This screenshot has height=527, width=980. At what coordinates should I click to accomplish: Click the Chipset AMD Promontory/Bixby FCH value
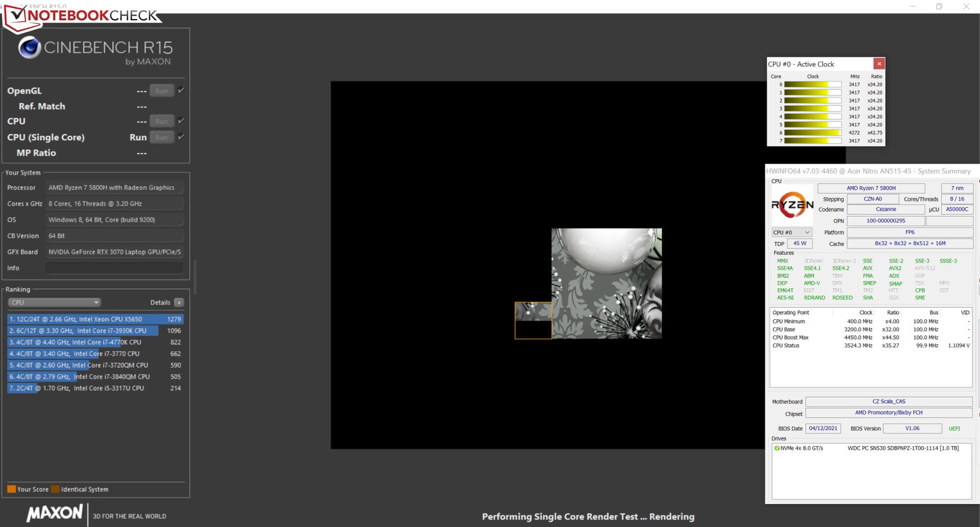pos(889,413)
